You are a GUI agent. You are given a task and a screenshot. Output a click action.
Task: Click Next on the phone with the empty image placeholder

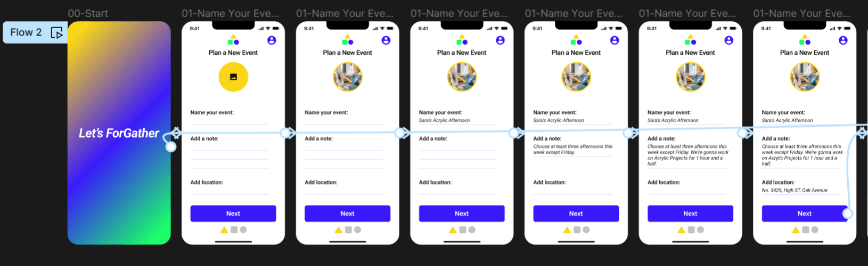tap(233, 213)
